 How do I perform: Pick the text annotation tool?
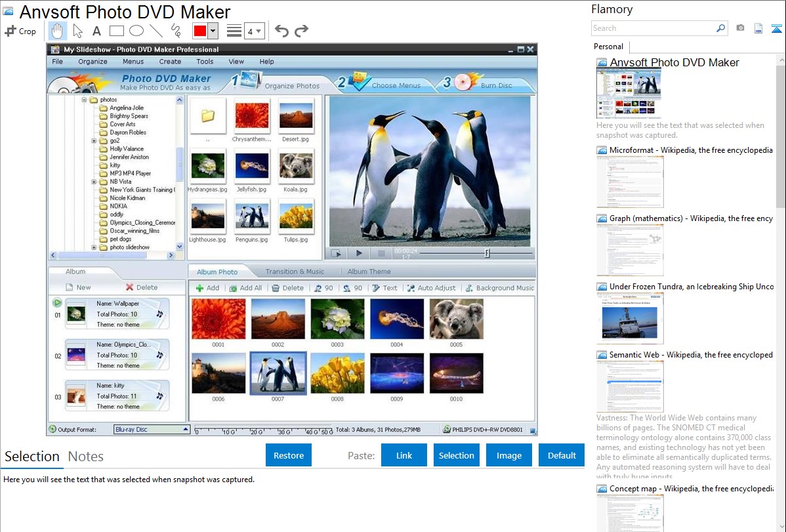(x=96, y=31)
